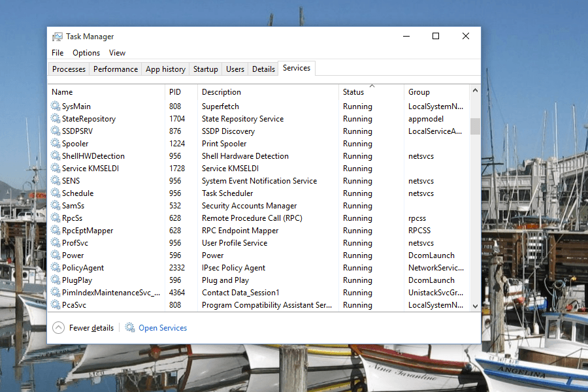Click the PcaSvc service gear icon
This screenshot has width=588, height=392.
[x=56, y=304]
